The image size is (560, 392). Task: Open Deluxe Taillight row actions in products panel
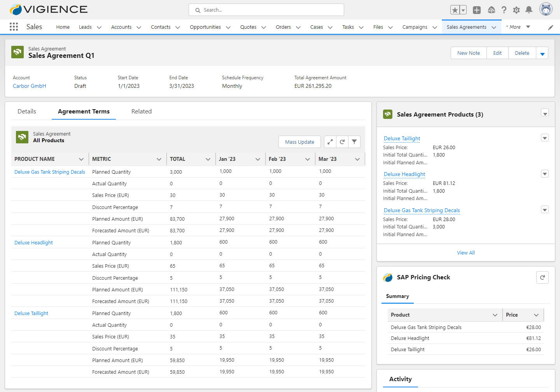[x=545, y=138]
